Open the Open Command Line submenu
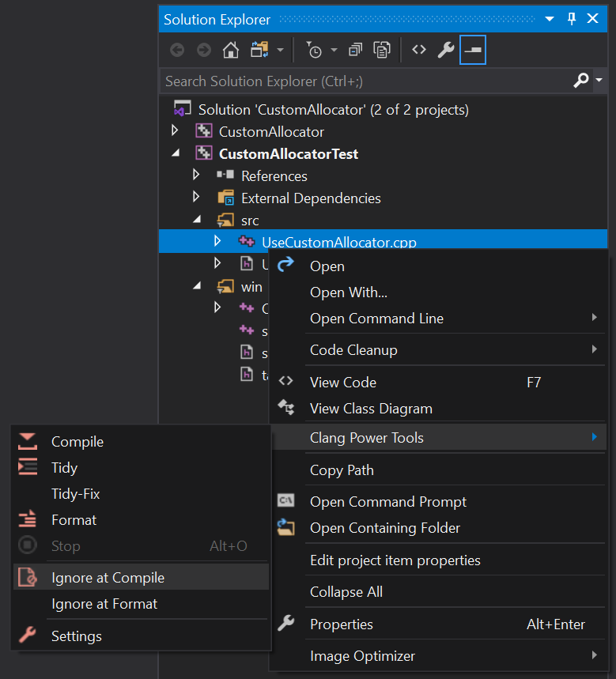This screenshot has height=679, width=616. (x=437, y=319)
